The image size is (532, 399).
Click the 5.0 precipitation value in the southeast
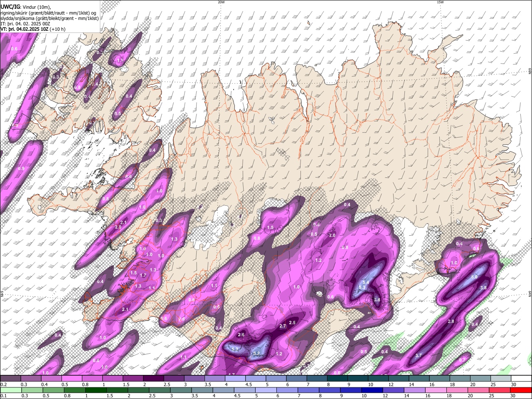474,277
